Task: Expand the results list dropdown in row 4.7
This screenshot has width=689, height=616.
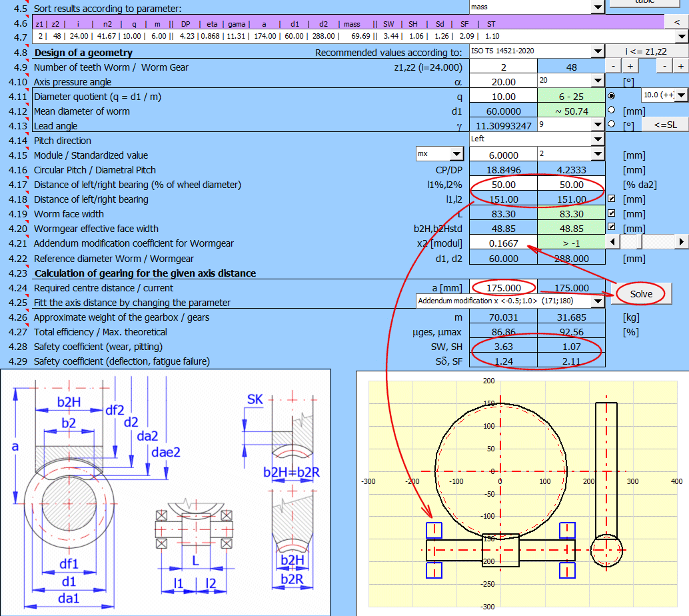Action: [682, 37]
